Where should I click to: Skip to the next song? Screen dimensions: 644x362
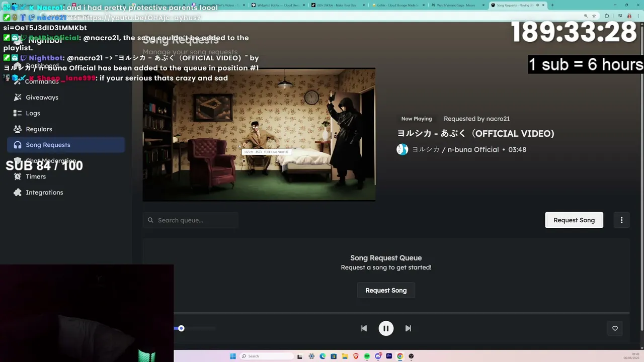click(x=408, y=328)
